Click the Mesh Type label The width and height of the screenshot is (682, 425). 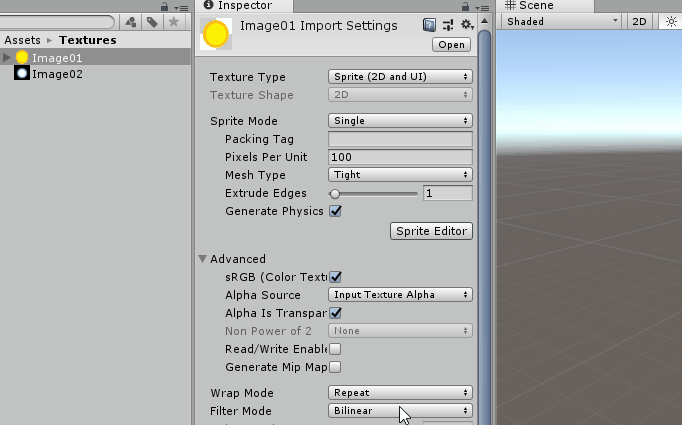coord(255,175)
